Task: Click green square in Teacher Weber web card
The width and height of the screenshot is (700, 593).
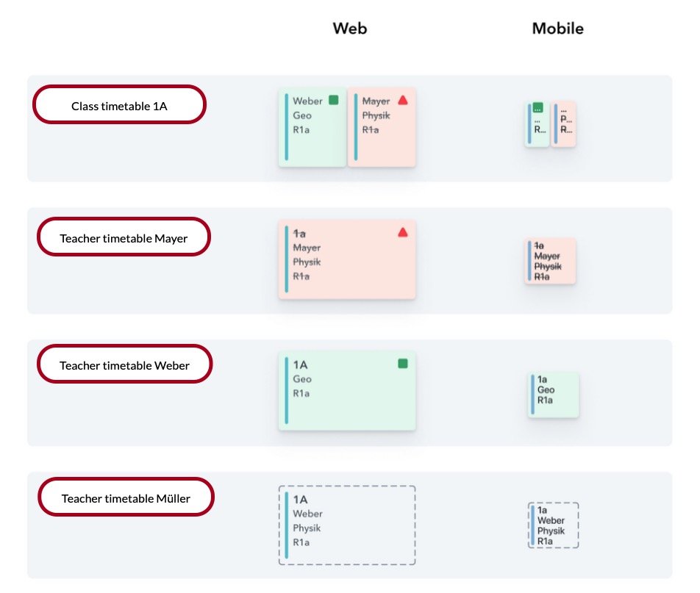Action: 402,363
